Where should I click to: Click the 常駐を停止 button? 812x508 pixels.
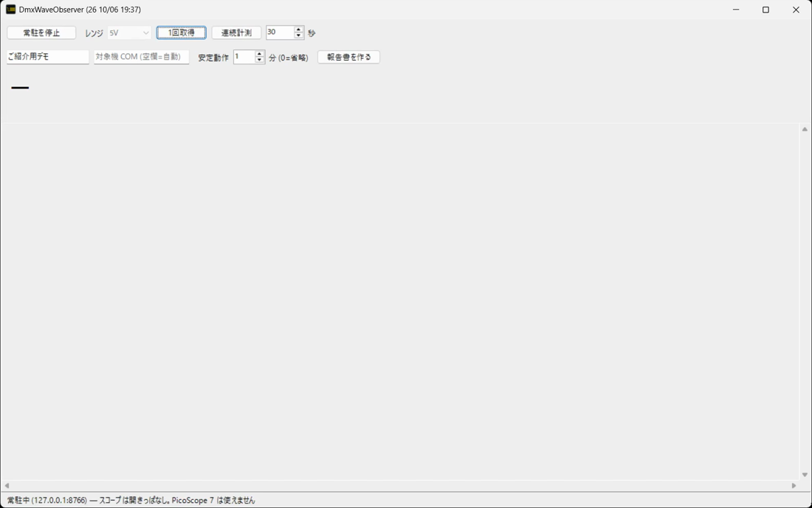pyautogui.click(x=41, y=32)
